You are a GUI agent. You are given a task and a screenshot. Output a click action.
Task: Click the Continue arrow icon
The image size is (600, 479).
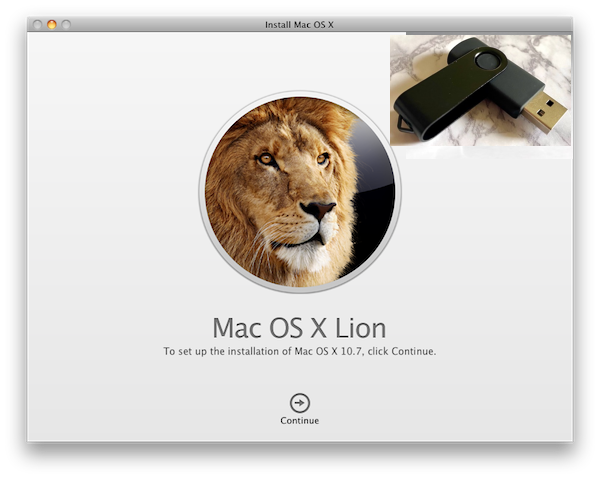pos(300,402)
